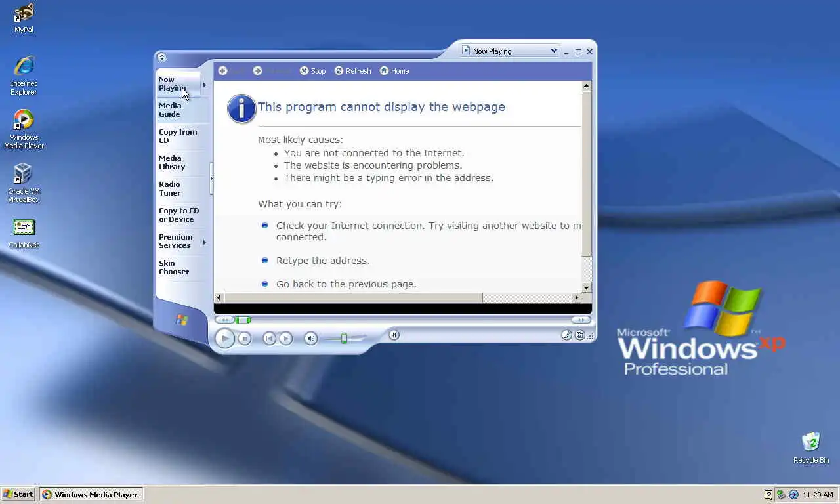Click the blue information icon on error page

pos(241,108)
